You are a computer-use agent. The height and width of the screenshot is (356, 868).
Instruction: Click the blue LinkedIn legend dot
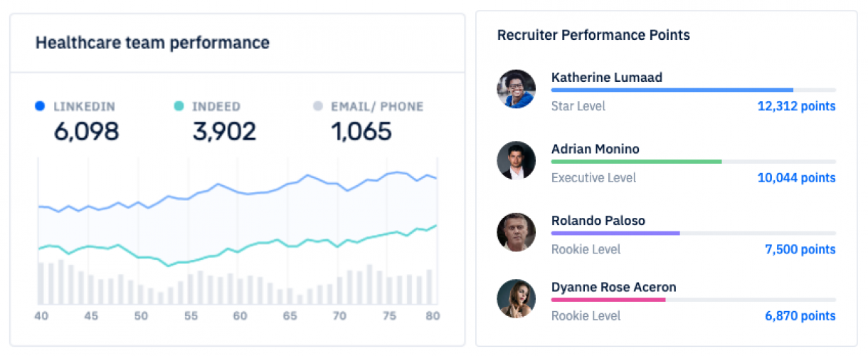pos(40,107)
